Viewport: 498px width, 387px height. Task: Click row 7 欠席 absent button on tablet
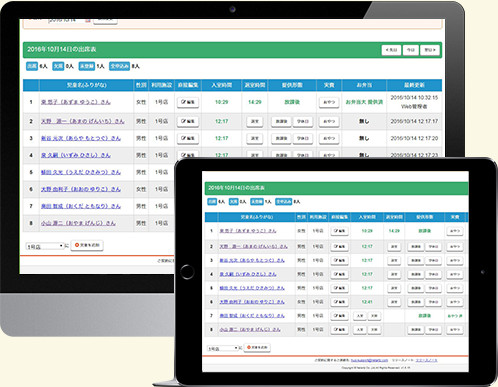[374, 316]
